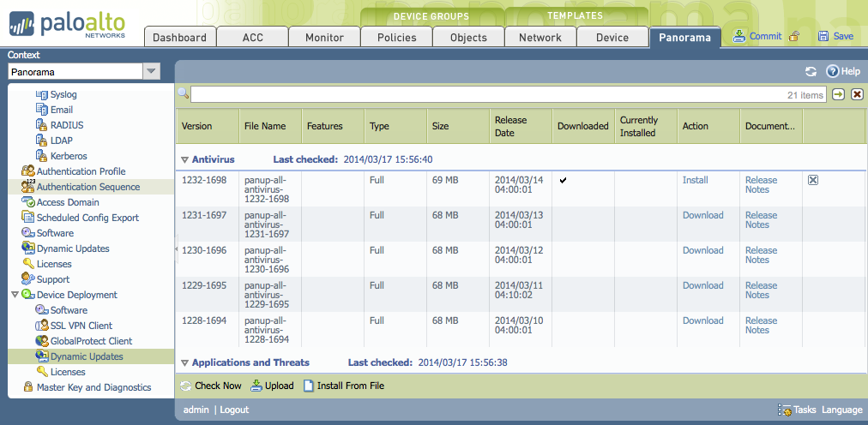Sort by the Size column header
The height and width of the screenshot is (425, 868).
pos(458,126)
